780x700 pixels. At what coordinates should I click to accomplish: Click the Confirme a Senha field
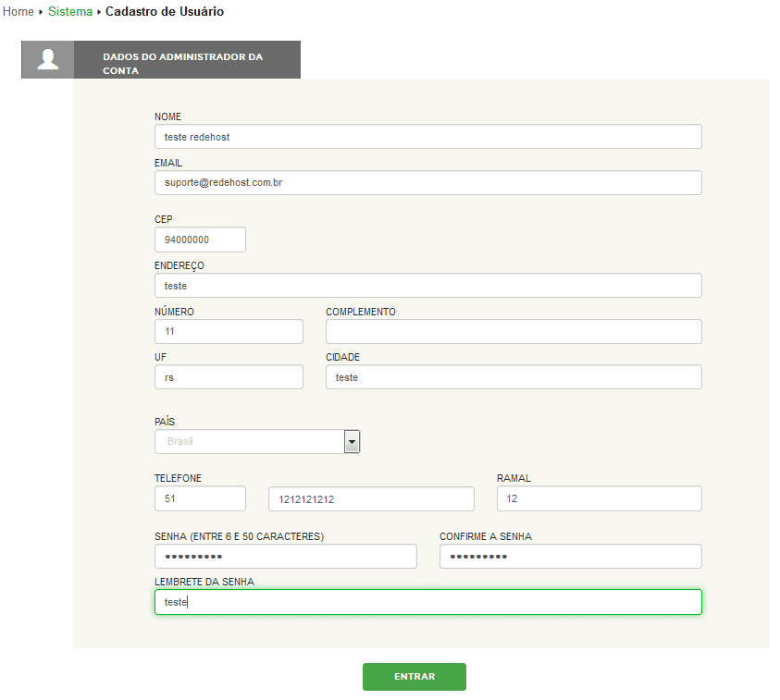570,557
